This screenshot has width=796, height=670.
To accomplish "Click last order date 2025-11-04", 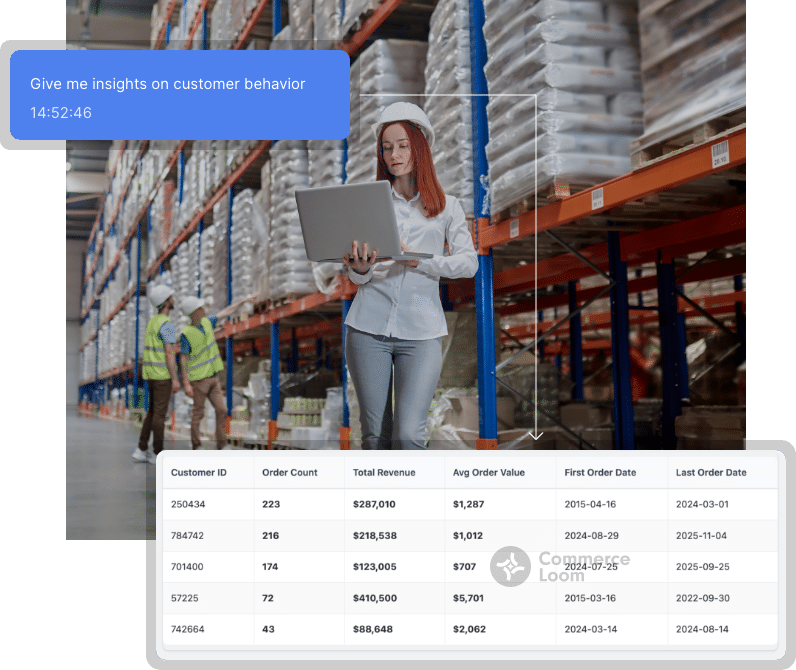I will pyautogui.click(x=701, y=535).
